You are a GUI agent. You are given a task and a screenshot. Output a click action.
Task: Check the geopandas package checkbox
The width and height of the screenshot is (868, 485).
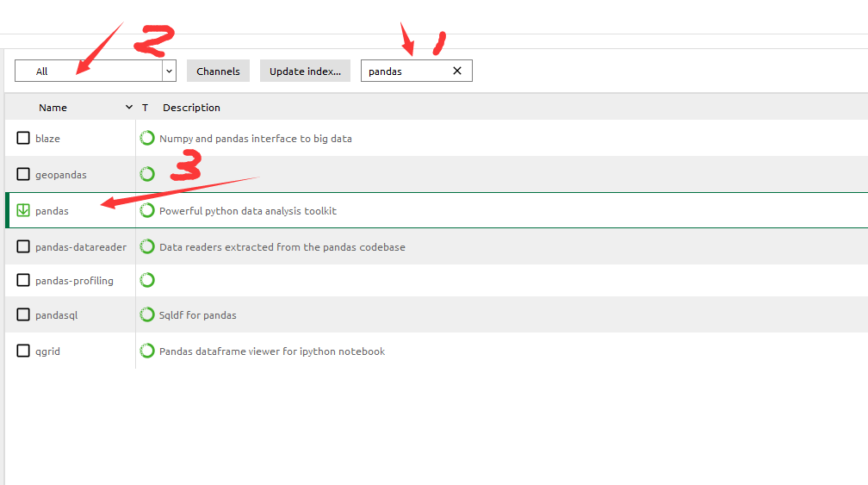pos(23,174)
